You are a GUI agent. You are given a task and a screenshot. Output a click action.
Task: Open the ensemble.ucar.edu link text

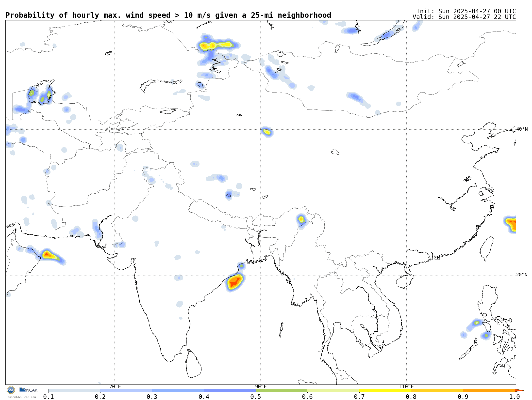click(x=22, y=397)
